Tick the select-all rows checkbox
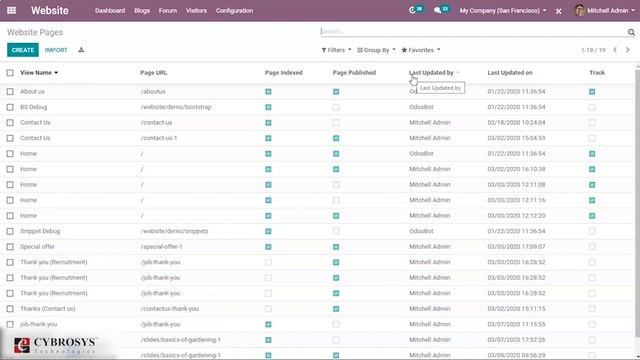 click(x=10, y=73)
